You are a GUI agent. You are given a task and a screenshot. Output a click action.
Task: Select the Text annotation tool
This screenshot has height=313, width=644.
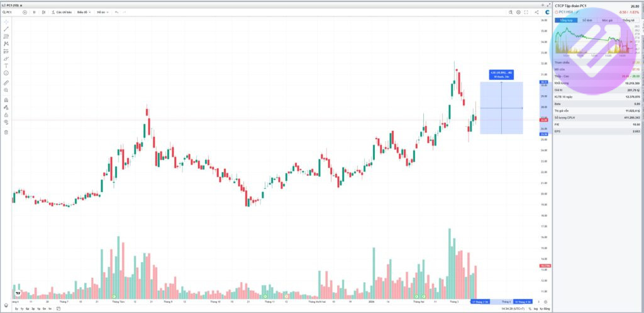[6, 65]
